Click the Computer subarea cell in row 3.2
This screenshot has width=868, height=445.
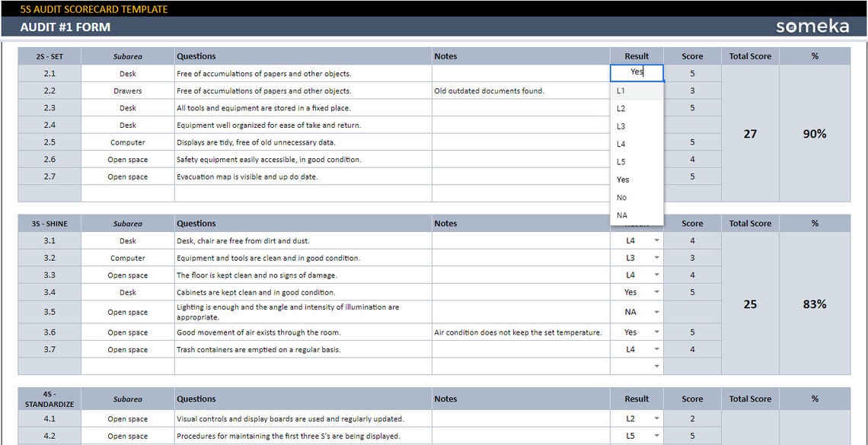128,258
